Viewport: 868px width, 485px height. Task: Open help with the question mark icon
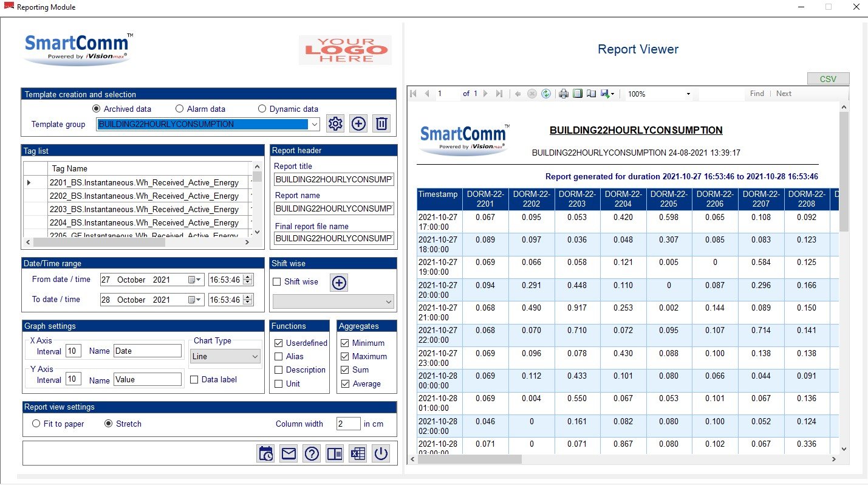tap(312, 453)
